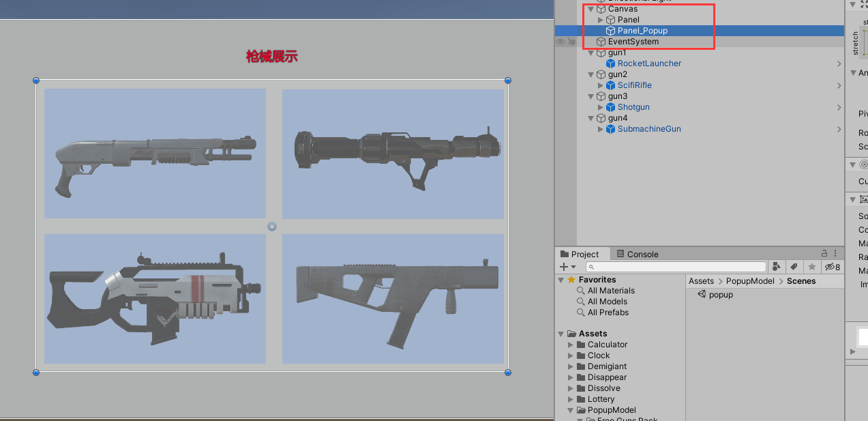This screenshot has width=868, height=421.
Task: Click the search by label icon
Action: tap(794, 266)
